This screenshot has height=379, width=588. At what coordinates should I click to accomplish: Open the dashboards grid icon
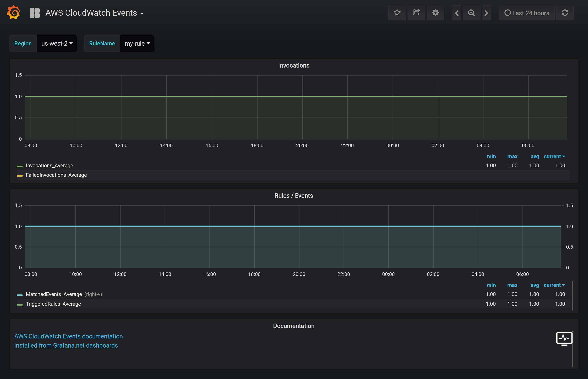point(34,13)
